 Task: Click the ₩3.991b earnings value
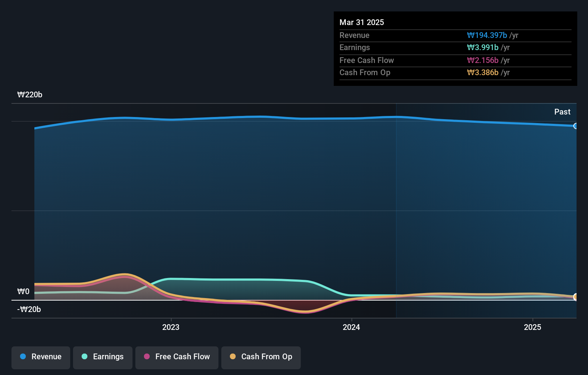point(483,47)
